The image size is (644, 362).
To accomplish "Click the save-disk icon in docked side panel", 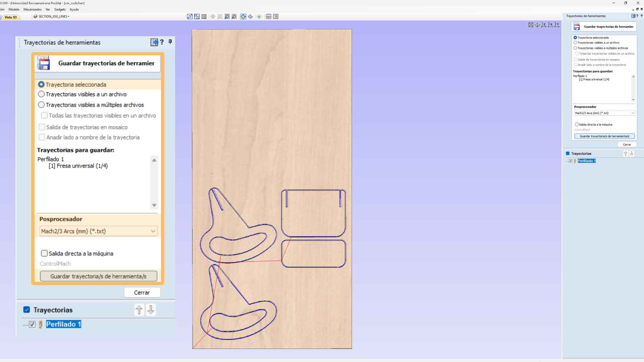I will 577,26.
